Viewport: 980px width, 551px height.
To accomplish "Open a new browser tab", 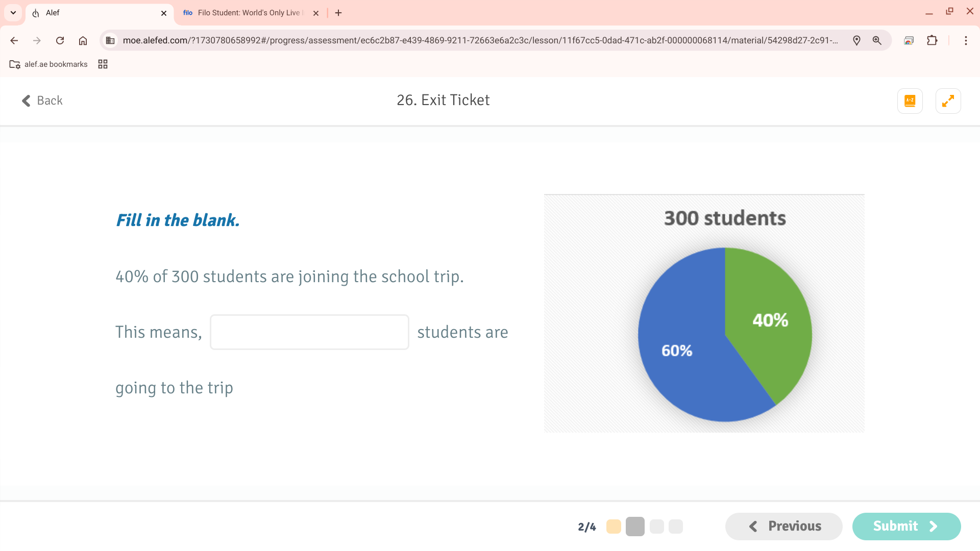I will click(x=338, y=13).
